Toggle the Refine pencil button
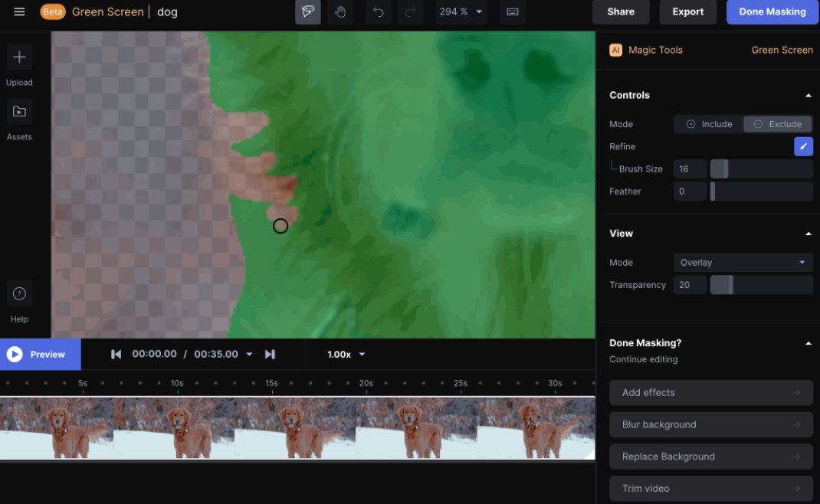The width and height of the screenshot is (820, 504). coord(803,146)
